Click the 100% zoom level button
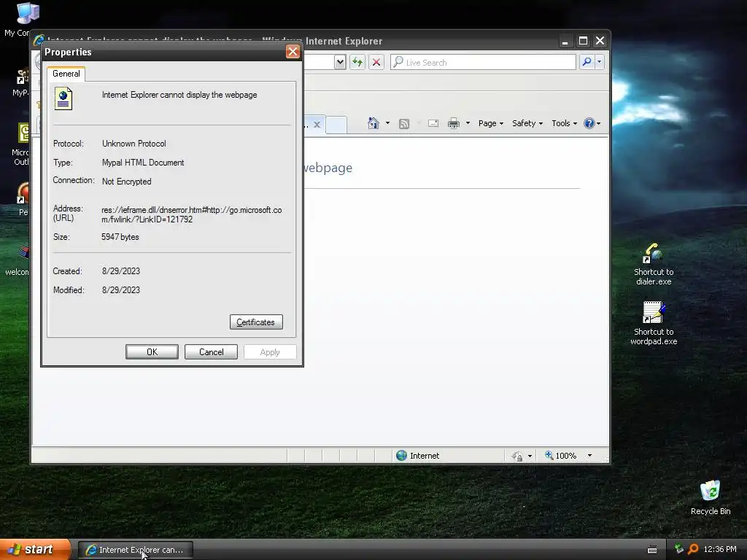Image resolution: width=747 pixels, height=560 pixels. pos(561,456)
